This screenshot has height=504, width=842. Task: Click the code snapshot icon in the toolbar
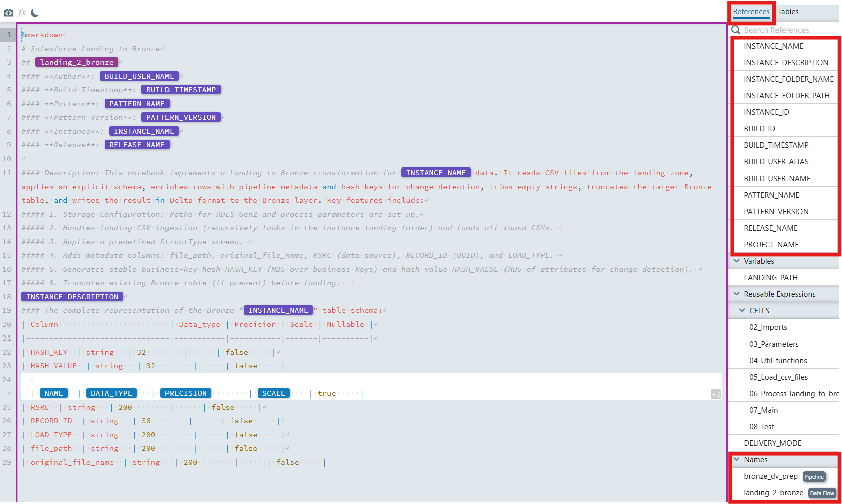tap(9, 13)
